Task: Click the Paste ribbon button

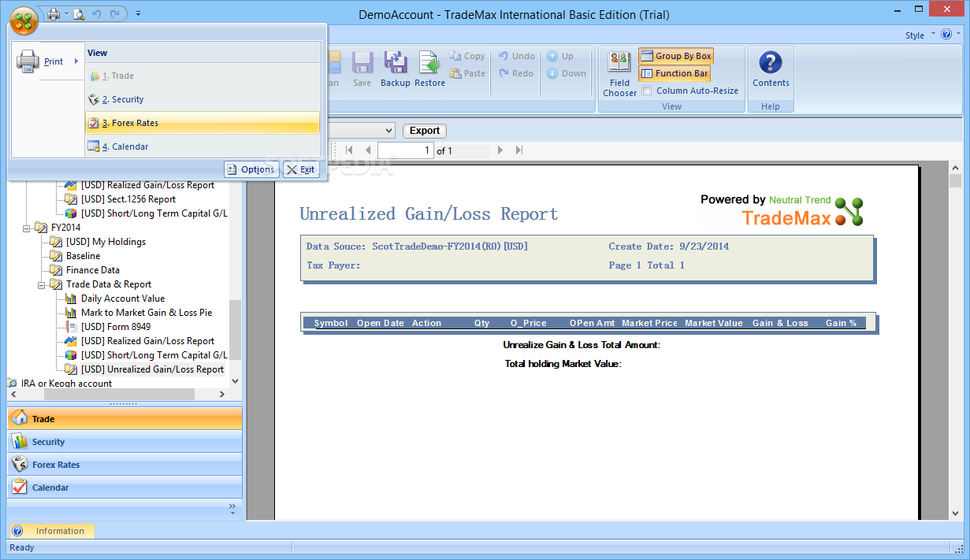Action: point(467,73)
